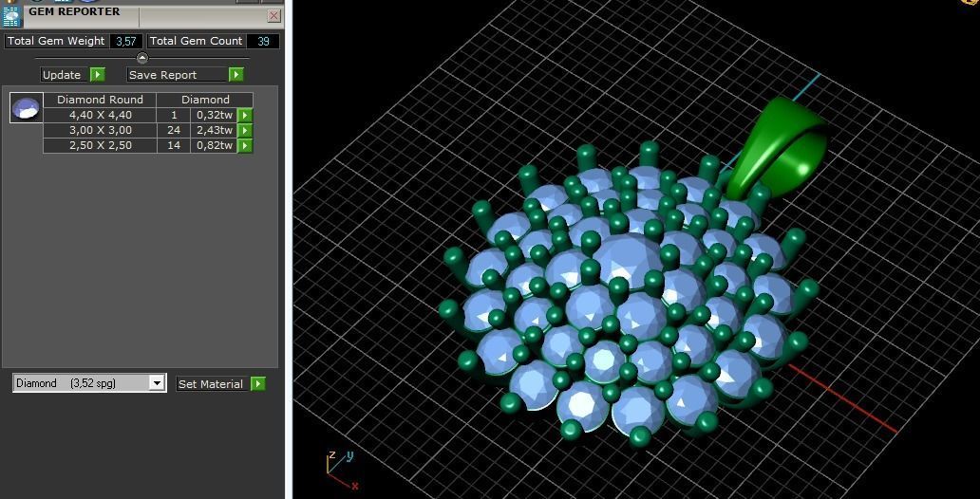
Task: Click the large center diamond in viewport
Action: 628,261
